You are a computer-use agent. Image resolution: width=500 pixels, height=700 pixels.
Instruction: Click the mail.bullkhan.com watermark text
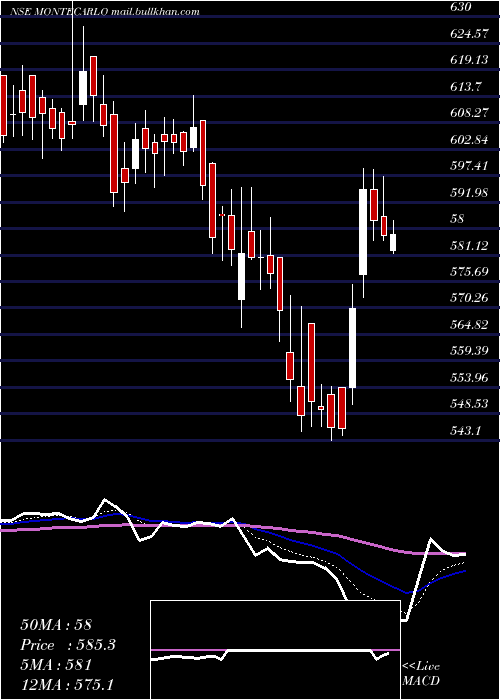155,12
